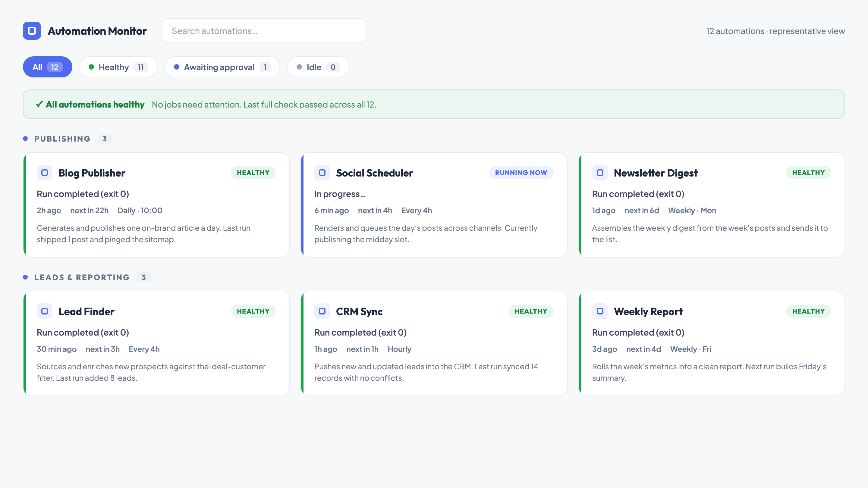
Task: Click Lead Finder description text
Action: 151,372
